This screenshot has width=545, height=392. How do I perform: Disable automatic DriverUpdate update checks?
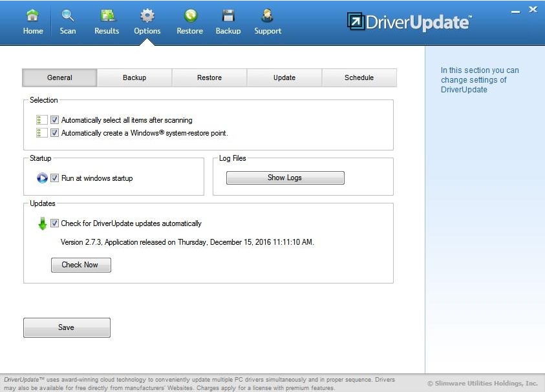point(54,223)
